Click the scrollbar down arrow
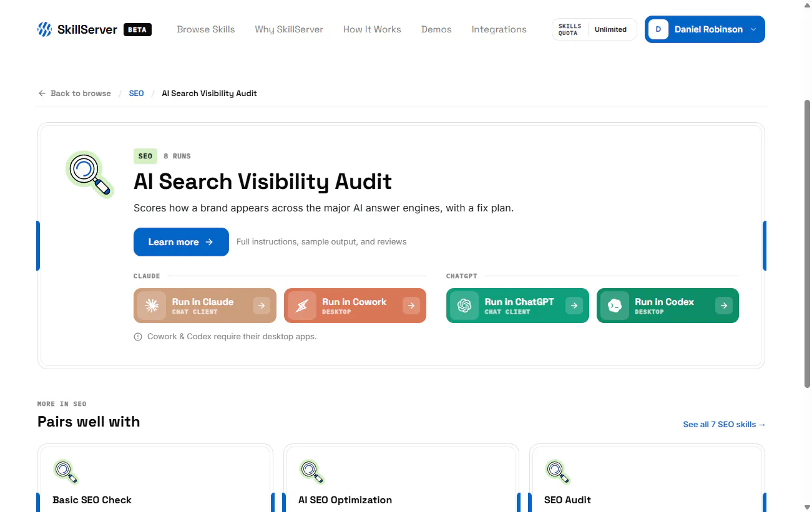The height and width of the screenshot is (512, 812). (807, 507)
